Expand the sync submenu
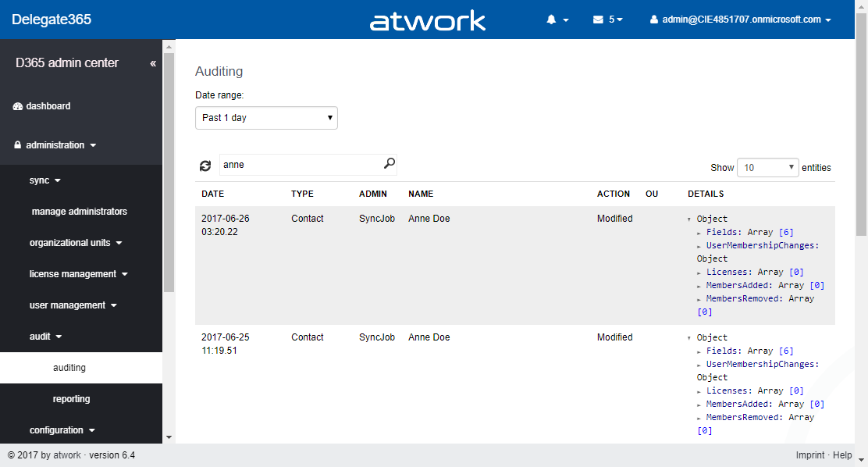The height and width of the screenshot is (467, 868). click(x=44, y=180)
